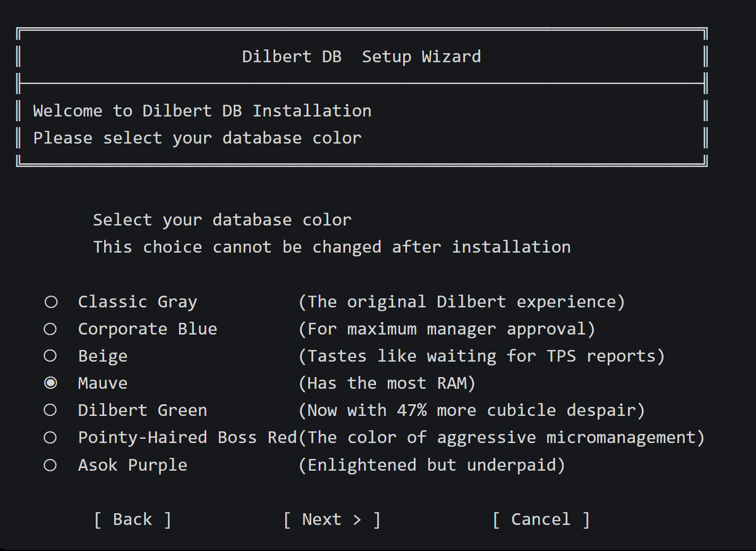The width and height of the screenshot is (756, 551).
Task: Click '(The original Dilbert experience)' description
Action: [x=462, y=302]
